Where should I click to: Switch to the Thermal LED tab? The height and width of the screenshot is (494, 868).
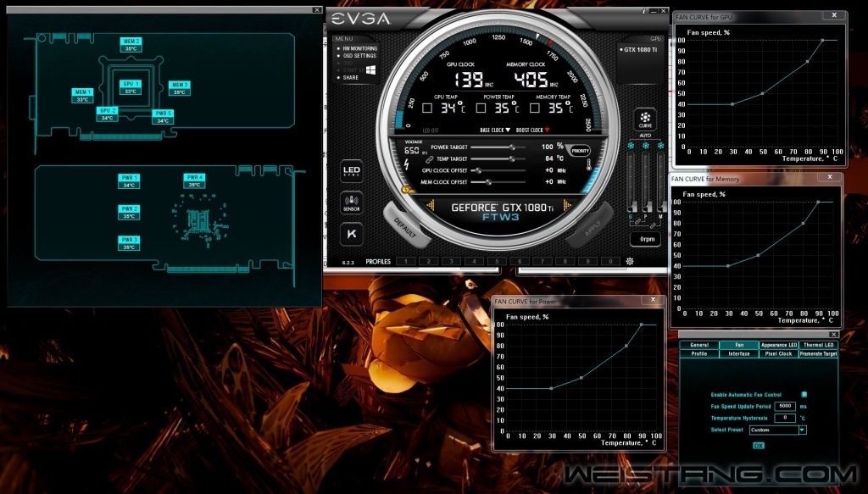pyautogui.click(x=818, y=345)
